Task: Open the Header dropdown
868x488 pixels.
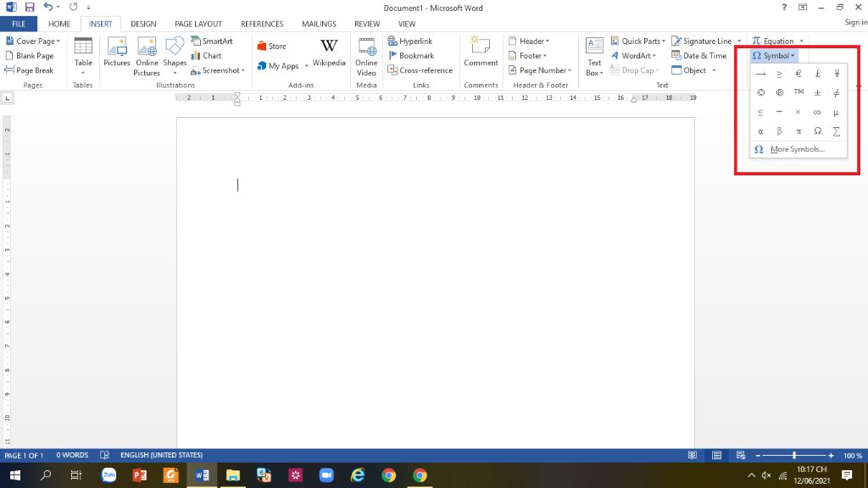Action: point(529,41)
